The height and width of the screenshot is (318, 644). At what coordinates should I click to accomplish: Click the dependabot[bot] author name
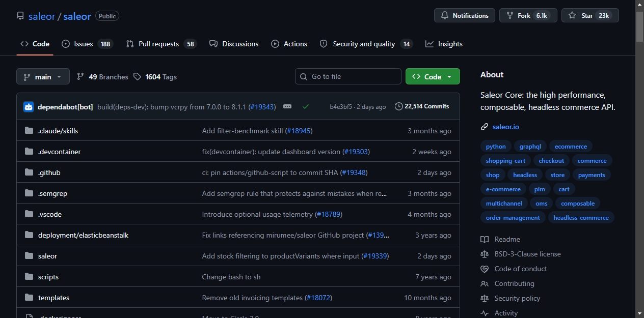[65, 107]
